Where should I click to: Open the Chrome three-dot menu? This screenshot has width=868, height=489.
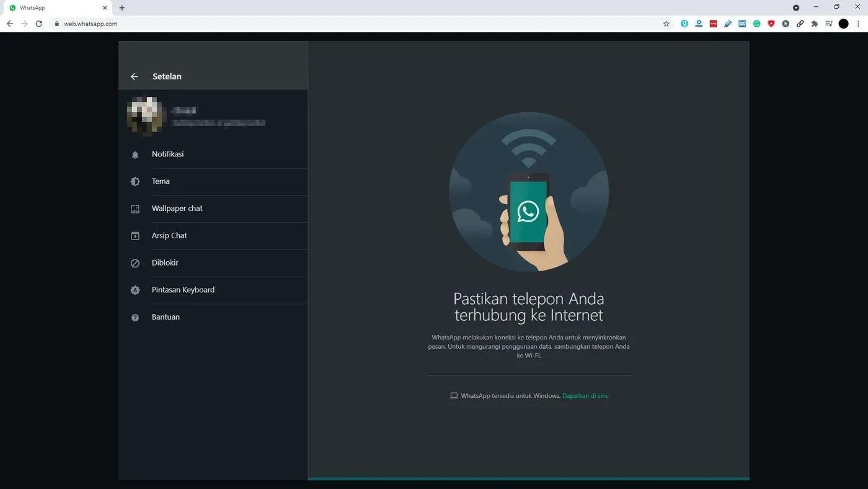pos(859,24)
